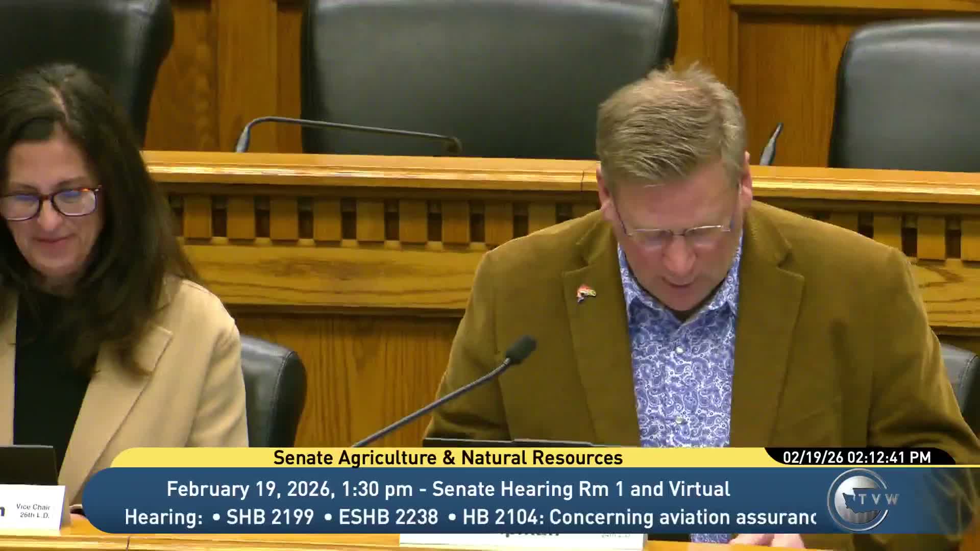The width and height of the screenshot is (980, 551).
Task: Click the fish lapel pin on jacket
Action: point(585,294)
